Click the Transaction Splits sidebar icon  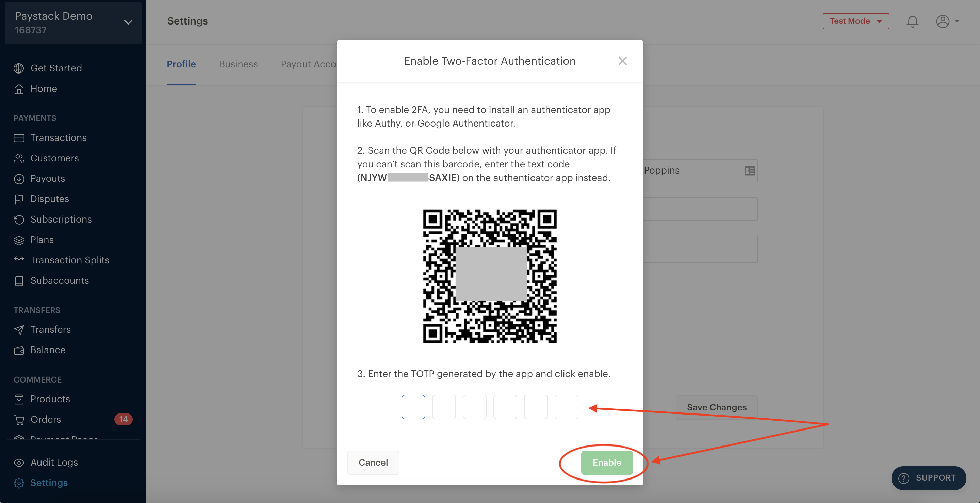tap(19, 260)
